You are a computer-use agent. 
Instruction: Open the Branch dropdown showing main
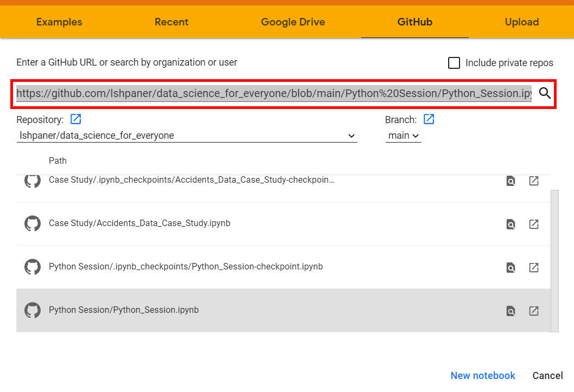[404, 136]
